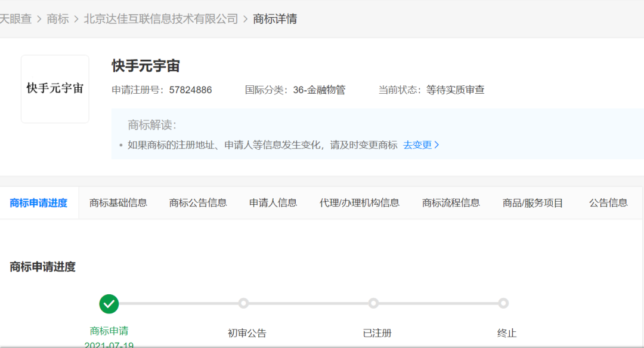This screenshot has height=348, width=644.
Task: Click the 终止 step label
Action: (x=507, y=333)
